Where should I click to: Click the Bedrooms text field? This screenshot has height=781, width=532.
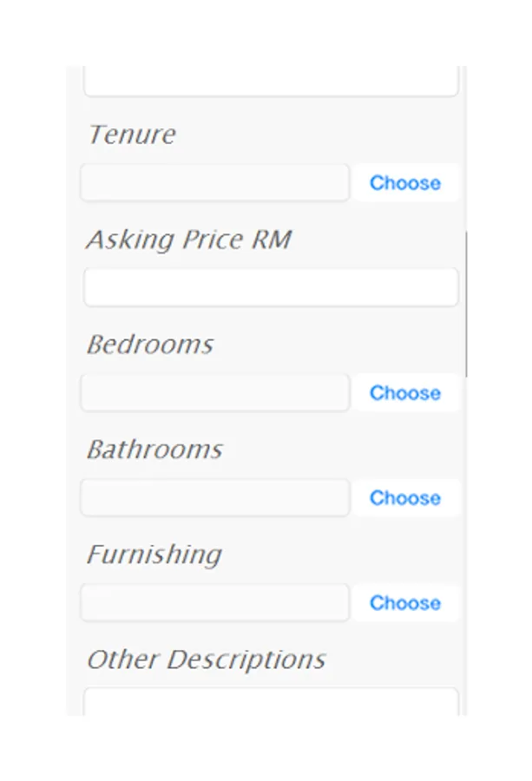point(215,393)
